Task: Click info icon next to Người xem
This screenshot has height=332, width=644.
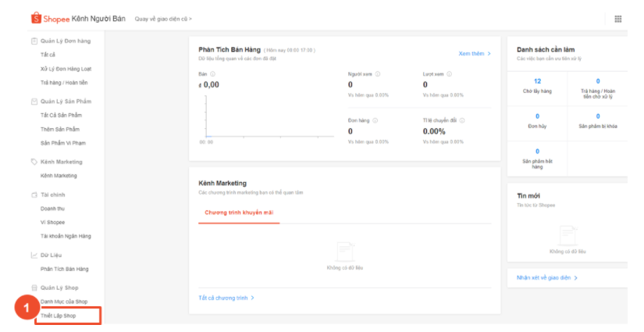Action: click(x=378, y=74)
